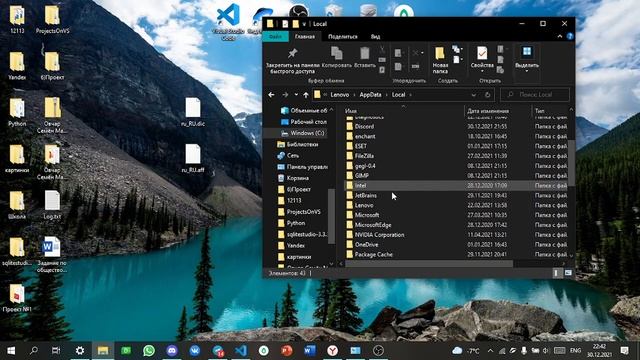Refresh the Local folder view
Viewport: 640px width, 360px height.
pos(487,95)
